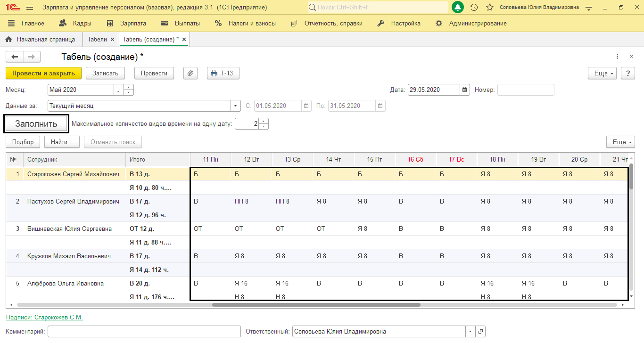Click the horizontal scrollbar of the table
Viewport: 644px width, 343px height.
[x=316, y=305]
